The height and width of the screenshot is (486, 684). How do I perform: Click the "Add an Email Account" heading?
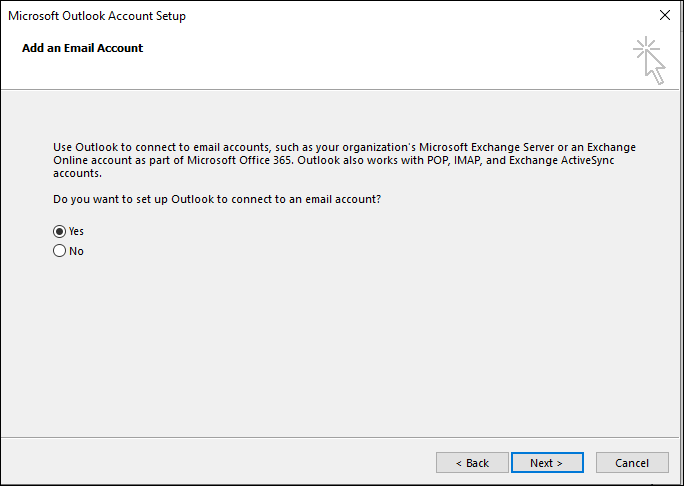[82, 48]
